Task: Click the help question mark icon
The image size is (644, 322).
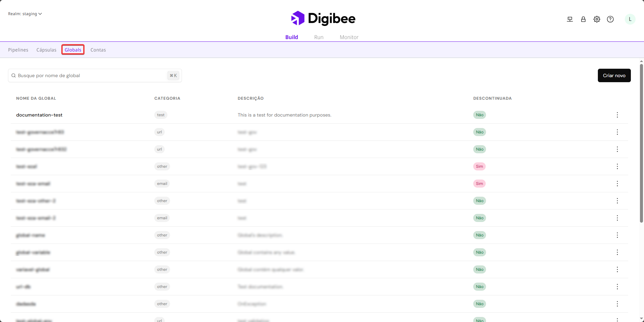Action: click(610, 19)
